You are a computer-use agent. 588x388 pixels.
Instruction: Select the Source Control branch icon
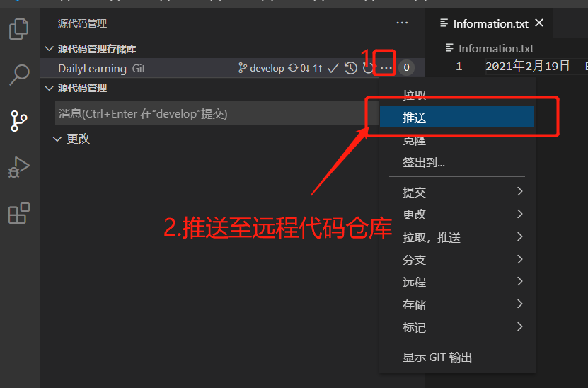click(x=18, y=121)
